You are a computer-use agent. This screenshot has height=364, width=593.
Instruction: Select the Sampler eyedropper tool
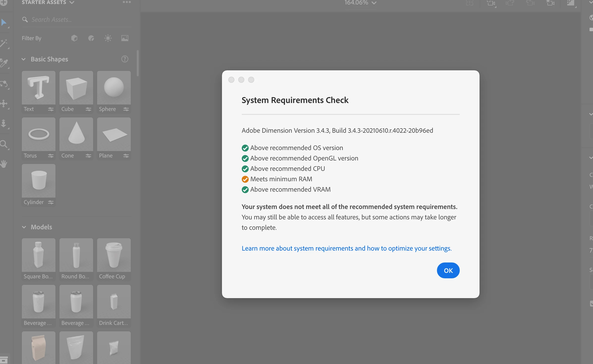pyautogui.click(x=4, y=63)
